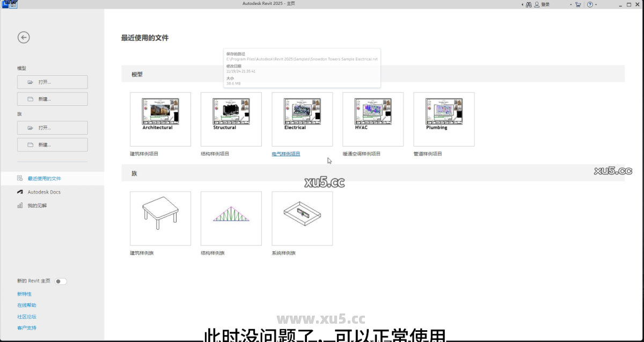Click the 模型 打开 button

(52, 82)
